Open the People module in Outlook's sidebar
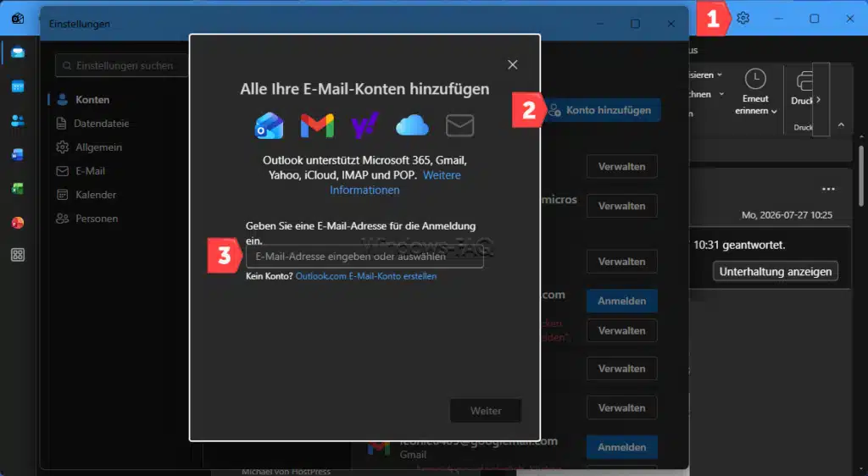This screenshot has width=868, height=476. [x=18, y=120]
